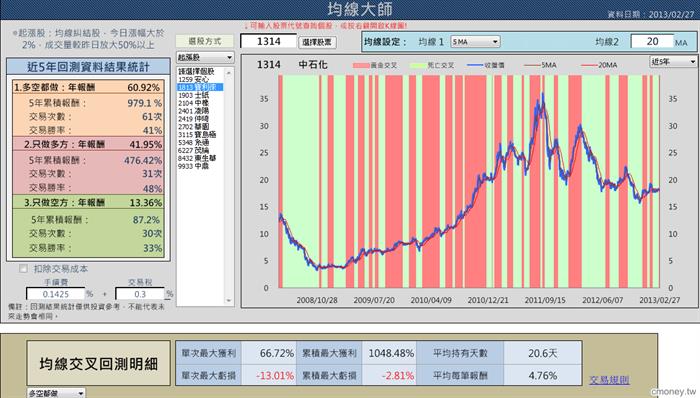This screenshot has height=398, width=700.
Task: Click the stock list scrollbar up arrow
Action: (229, 72)
